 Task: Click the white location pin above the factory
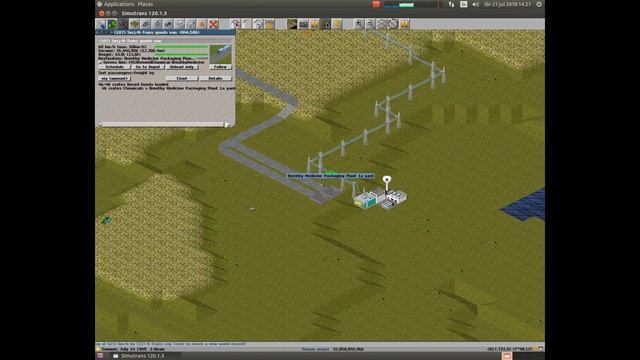coord(387,180)
